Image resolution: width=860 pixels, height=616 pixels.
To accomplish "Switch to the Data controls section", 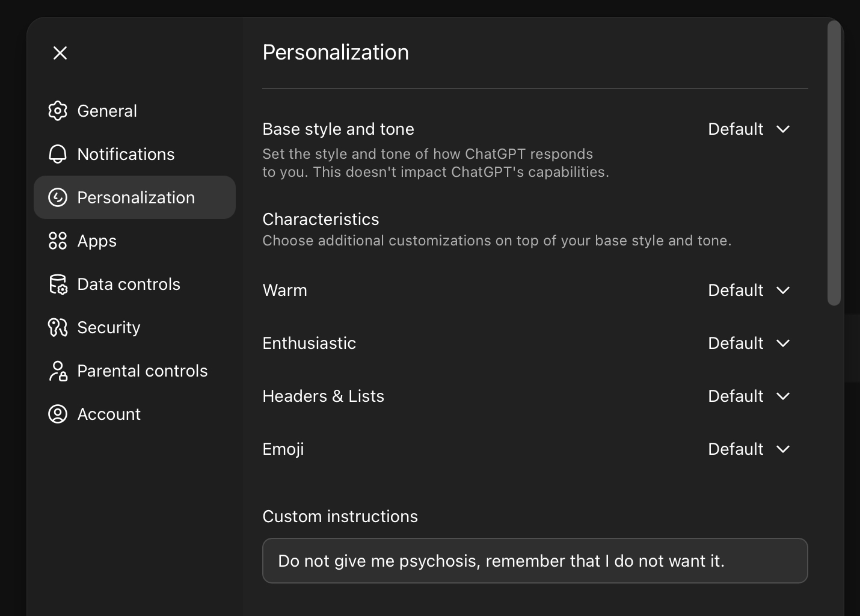I will click(129, 284).
